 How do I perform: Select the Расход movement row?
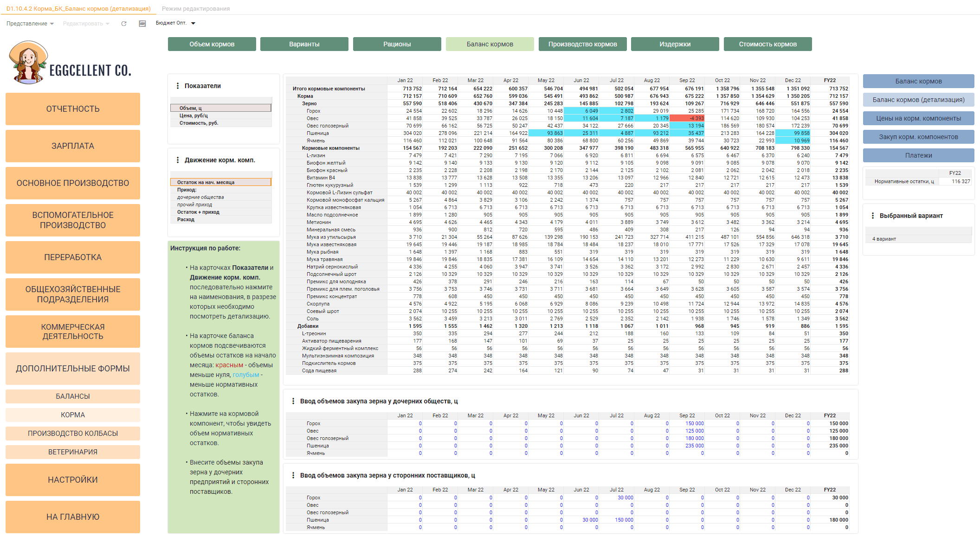(221, 219)
